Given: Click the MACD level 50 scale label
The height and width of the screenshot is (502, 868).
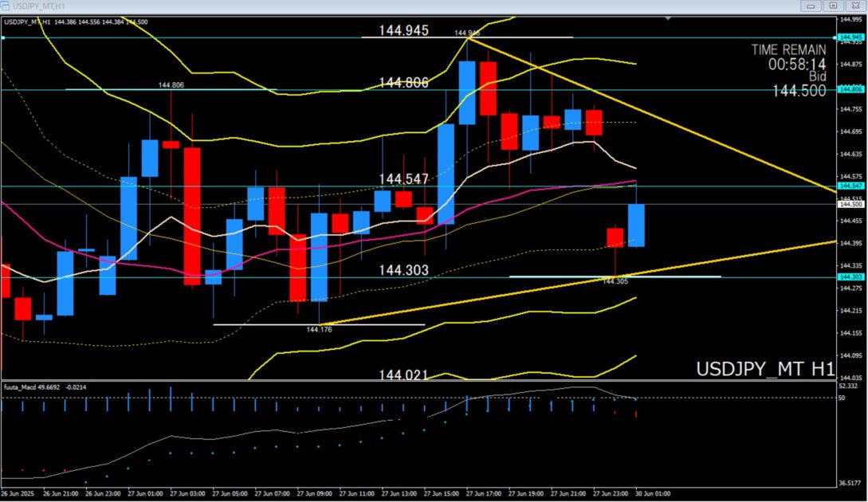Looking at the screenshot, I should [x=842, y=398].
